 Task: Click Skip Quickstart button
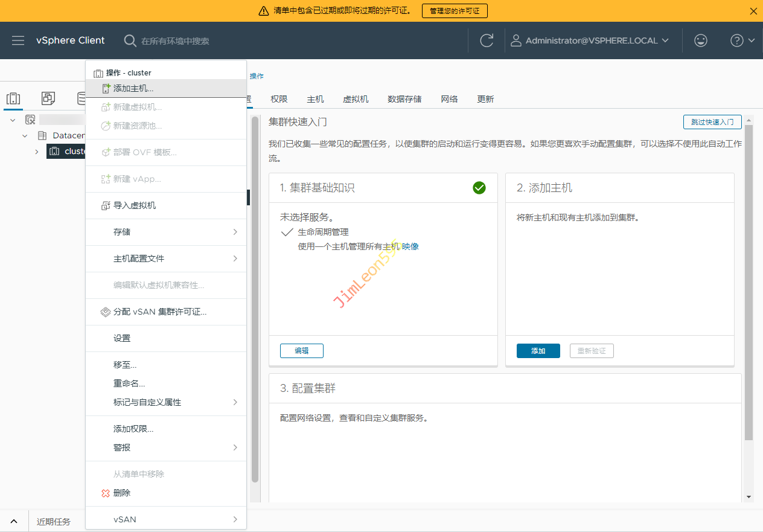(712, 122)
